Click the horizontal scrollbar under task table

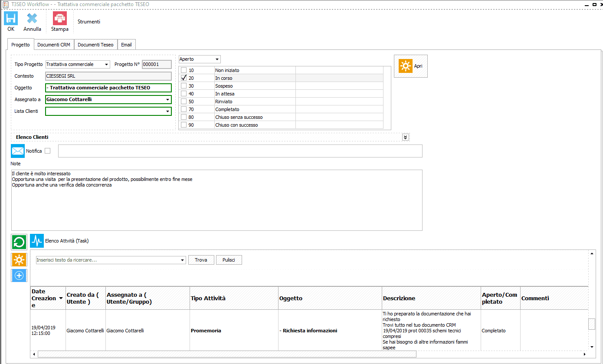[227, 354]
